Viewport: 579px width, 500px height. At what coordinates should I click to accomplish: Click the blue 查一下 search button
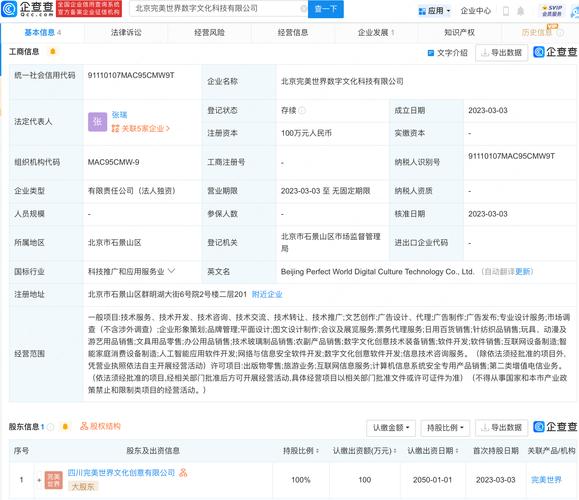click(325, 9)
